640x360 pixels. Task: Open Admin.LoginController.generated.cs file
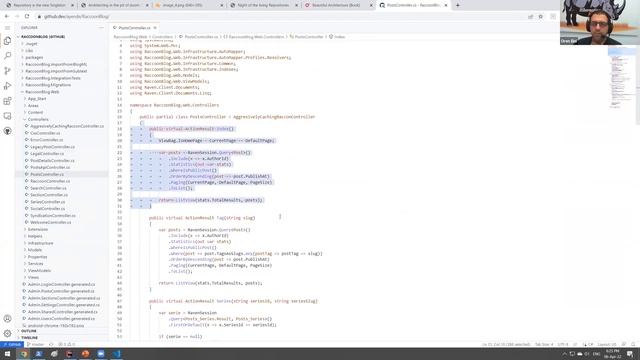pos(61,284)
